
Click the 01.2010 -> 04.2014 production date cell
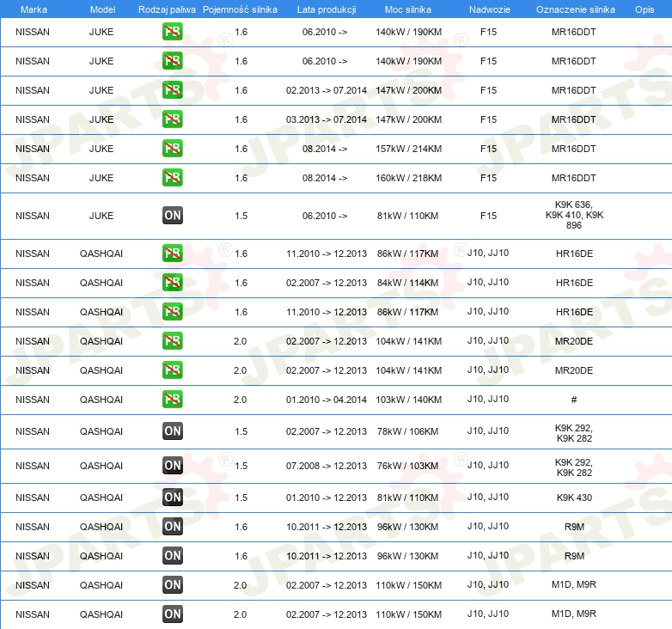pyautogui.click(x=326, y=400)
